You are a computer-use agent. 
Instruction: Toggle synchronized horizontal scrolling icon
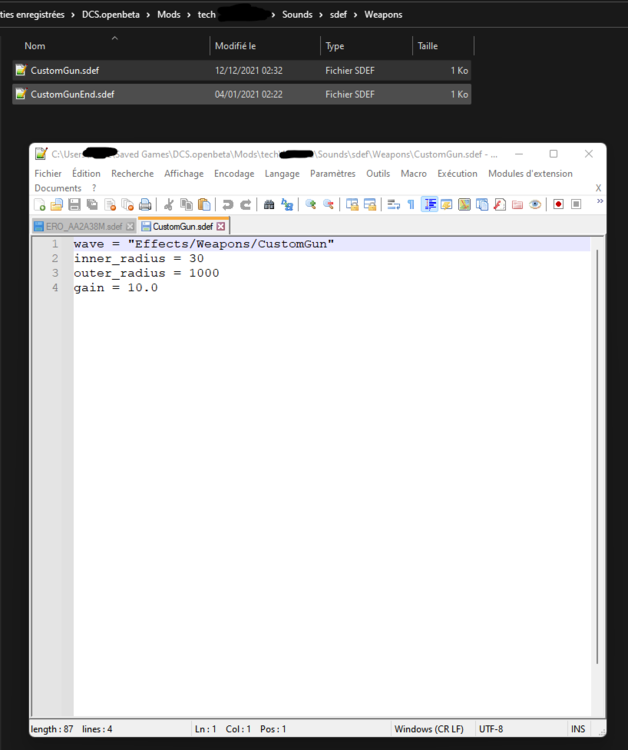[370, 205]
